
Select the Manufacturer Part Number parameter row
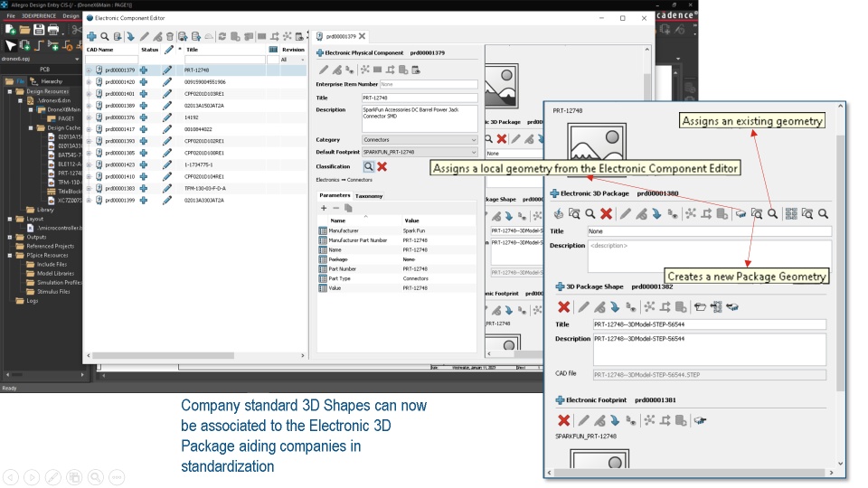pyautogui.click(x=397, y=240)
